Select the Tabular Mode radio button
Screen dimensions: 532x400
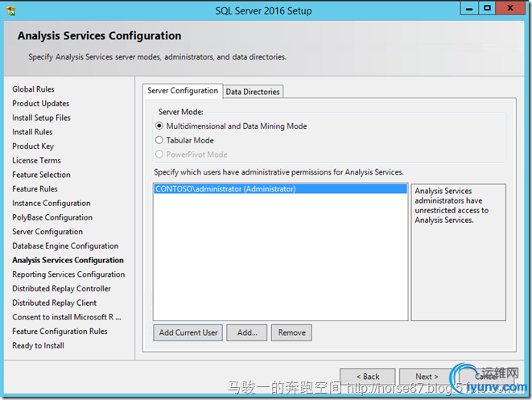tap(159, 140)
